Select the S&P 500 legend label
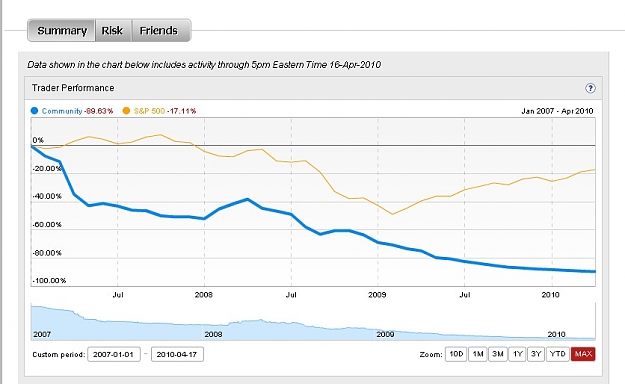This screenshot has width=625, height=384. (149, 111)
